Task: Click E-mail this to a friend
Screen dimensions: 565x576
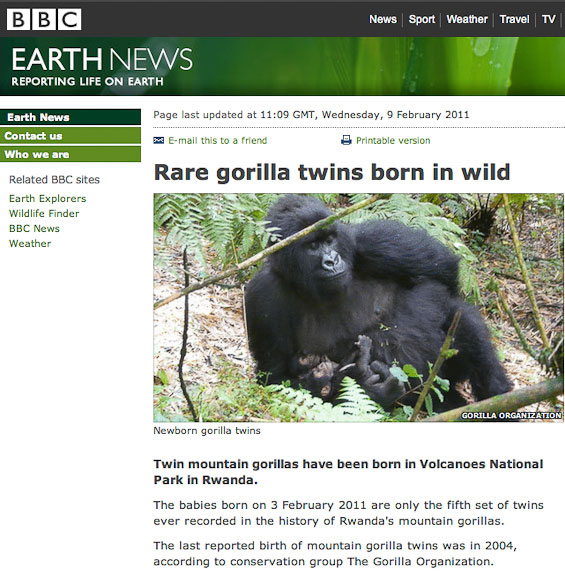Action: pos(217,140)
